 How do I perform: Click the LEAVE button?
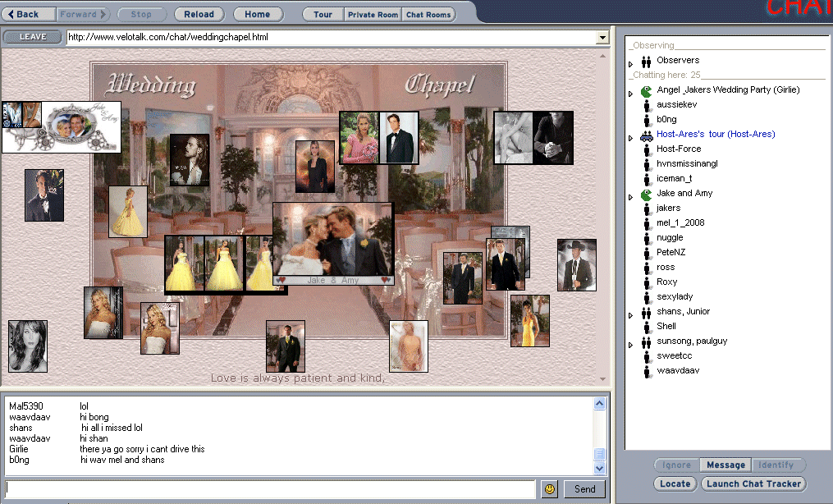tap(33, 37)
